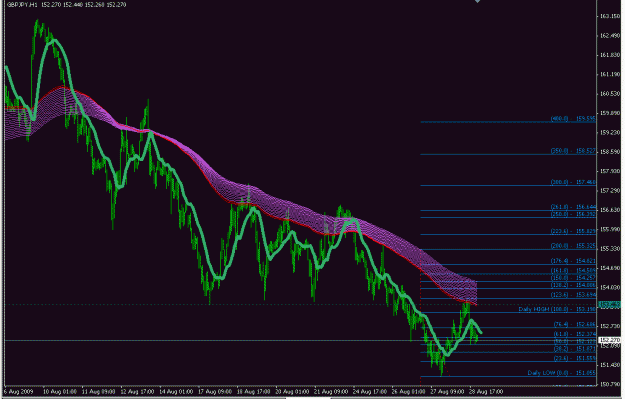Screen dimensions: 625x399
Task: Click the (176.4) Fibonacci level label
Action: coord(573,261)
